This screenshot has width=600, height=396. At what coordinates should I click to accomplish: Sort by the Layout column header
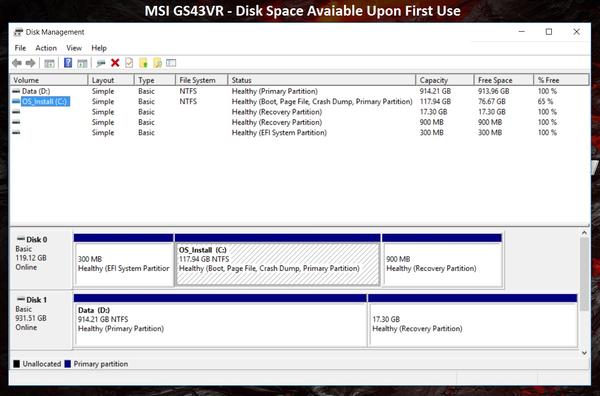click(x=111, y=80)
